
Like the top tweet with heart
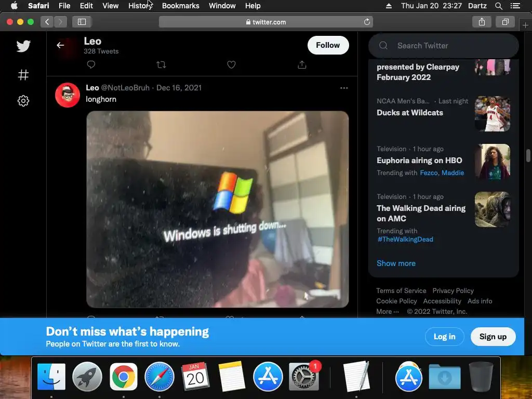coord(231,64)
